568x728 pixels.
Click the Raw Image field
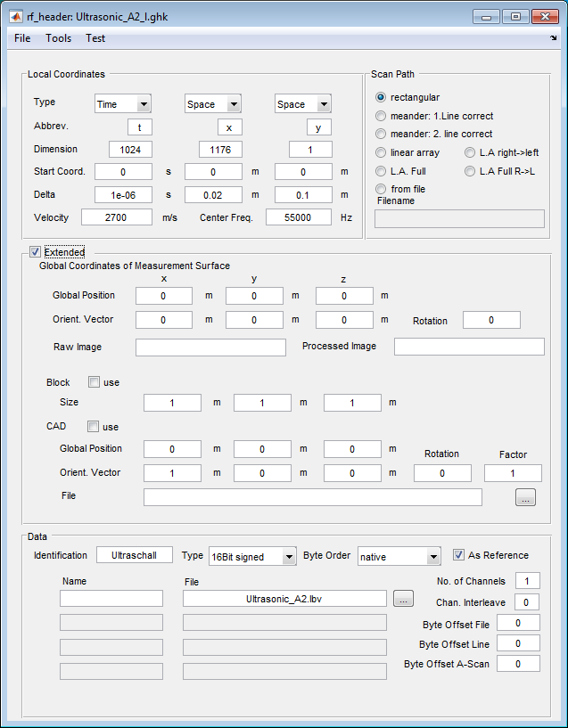pyautogui.click(x=210, y=348)
